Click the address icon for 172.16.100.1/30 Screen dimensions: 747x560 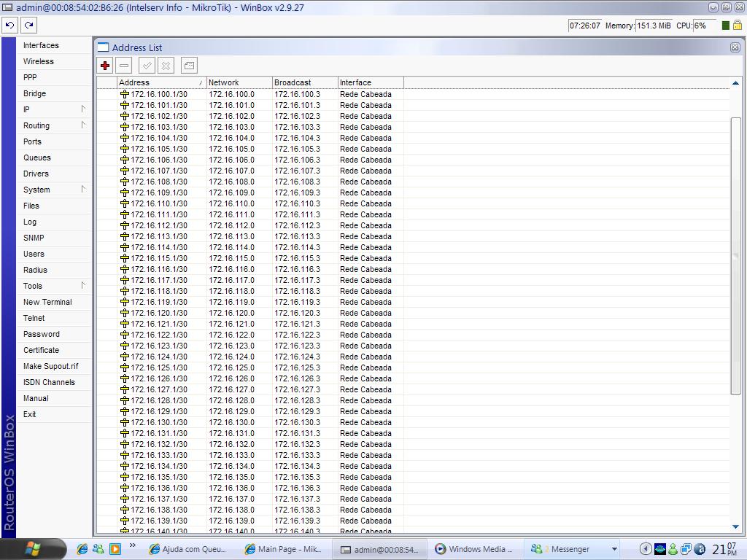coord(125,94)
